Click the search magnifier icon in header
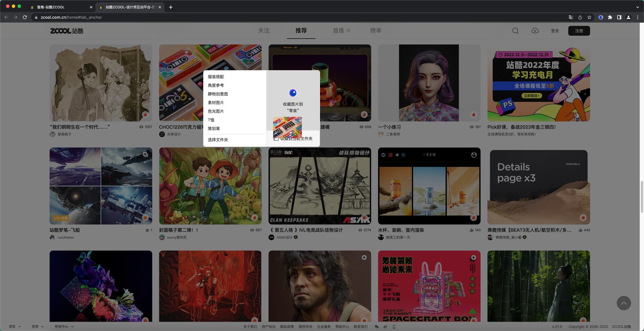 click(x=515, y=31)
